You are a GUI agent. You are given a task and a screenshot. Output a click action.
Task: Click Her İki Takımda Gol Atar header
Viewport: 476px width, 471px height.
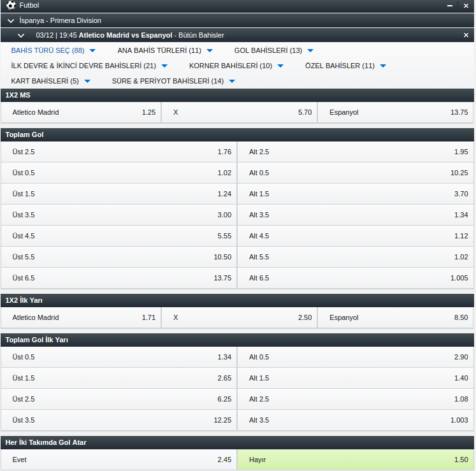pyautogui.click(x=238, y=442)
